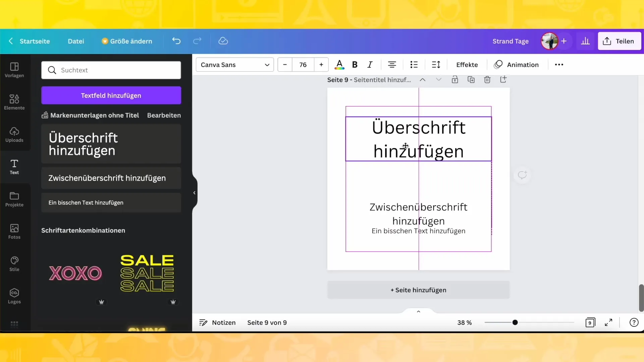644x362 pixels.
Task: Click Elemente in the left sidebar
Action: click(14, 101)
